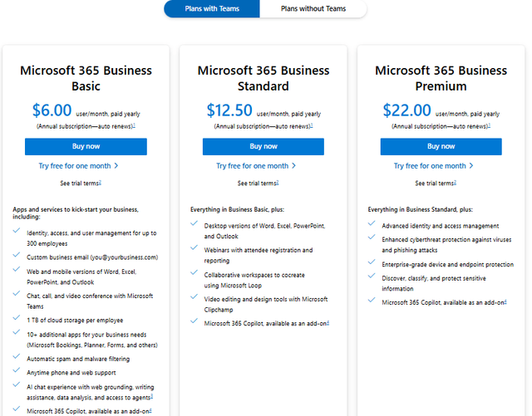Click checkmark beside Advanced identity and access management
This screenshot has height=416, width=532.
(372, 224)
